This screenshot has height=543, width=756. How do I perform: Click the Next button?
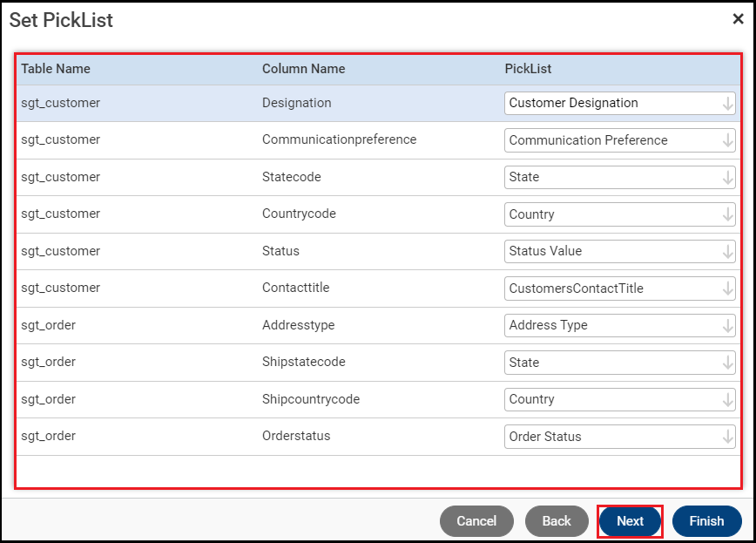click(630, 521)
